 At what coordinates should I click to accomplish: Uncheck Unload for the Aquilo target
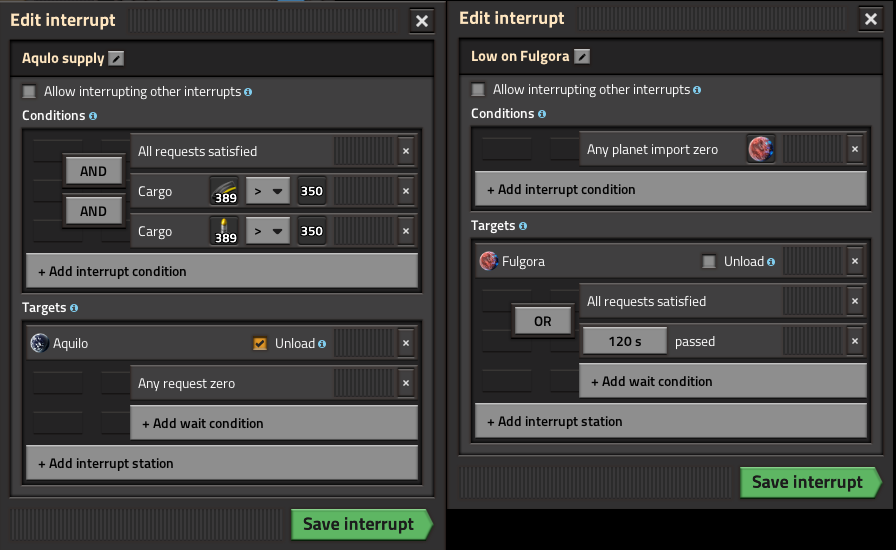tap(260, 344)
